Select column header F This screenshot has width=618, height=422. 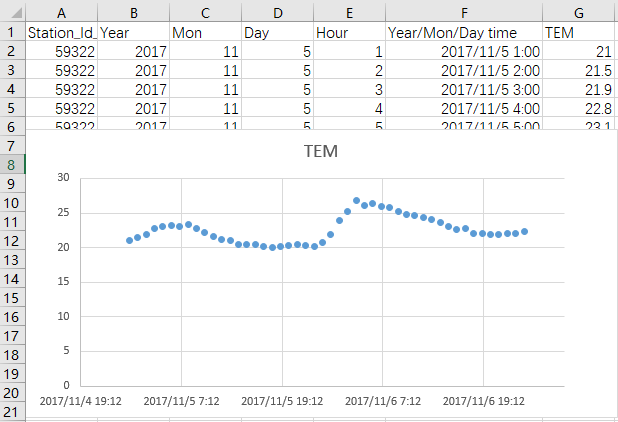tap(463, 12)
